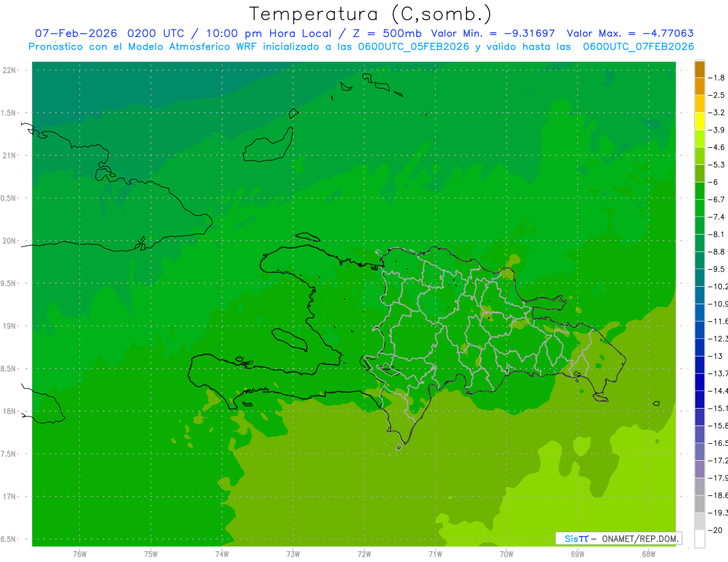The height and width of the screenshot is (562, 728).
Task: Click the "0600UTC_07FEB2026" valid-until time
Action: 638,47
